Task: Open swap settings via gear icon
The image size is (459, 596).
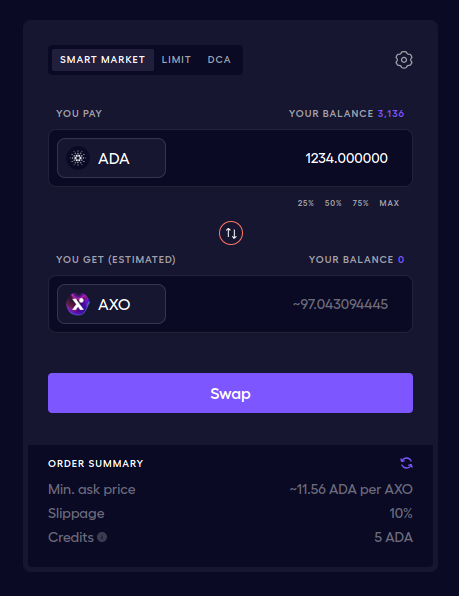Action: click(x=404, y=60)
